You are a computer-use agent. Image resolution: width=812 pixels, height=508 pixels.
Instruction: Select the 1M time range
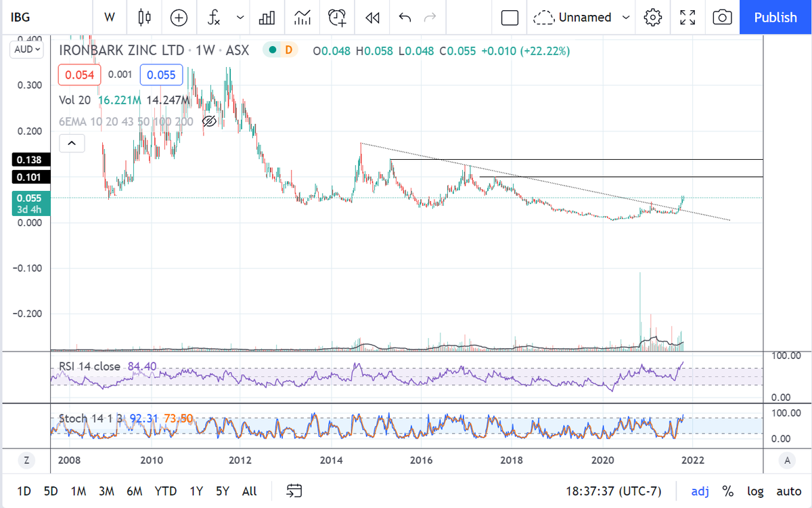coord(78,491)
